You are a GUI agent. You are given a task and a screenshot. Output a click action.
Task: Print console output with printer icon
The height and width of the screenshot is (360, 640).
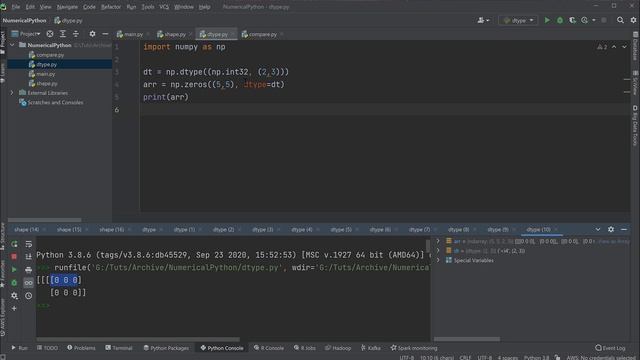point(29,269)
